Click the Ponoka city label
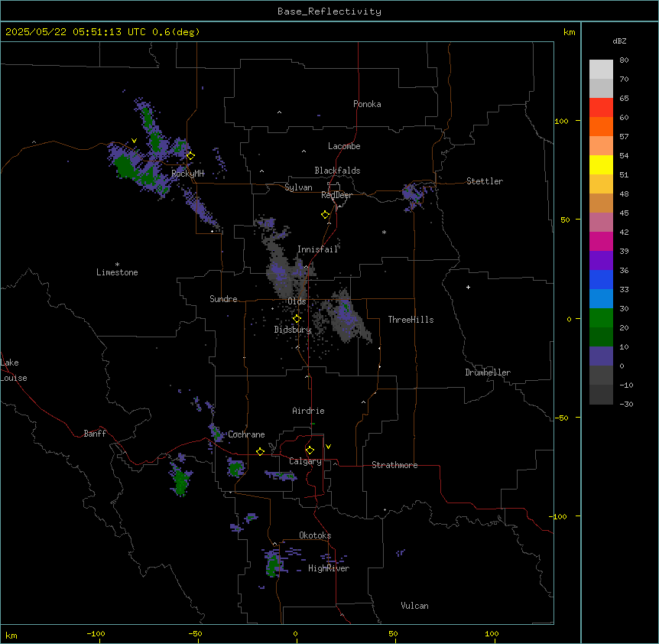This screenshot has width=659, height=644. pos(367,104)
